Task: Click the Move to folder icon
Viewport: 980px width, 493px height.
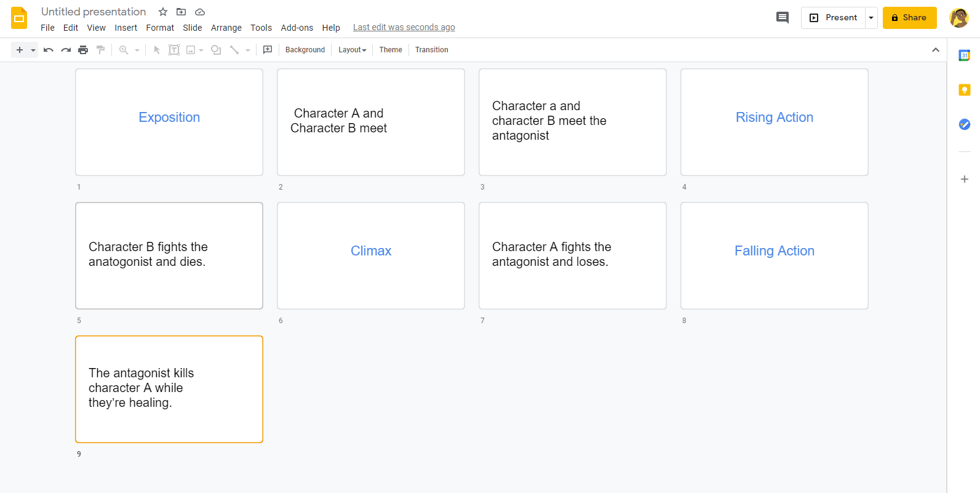Action: (181, 12)
